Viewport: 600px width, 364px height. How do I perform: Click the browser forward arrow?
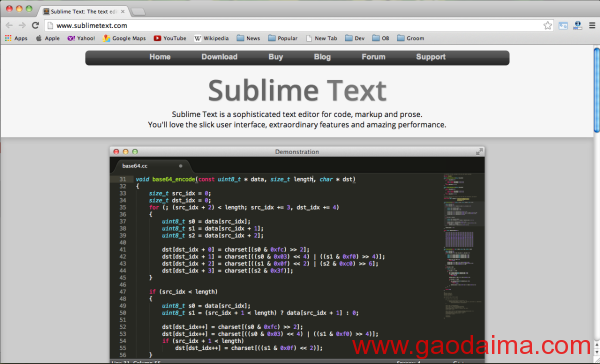coord(22,25)
